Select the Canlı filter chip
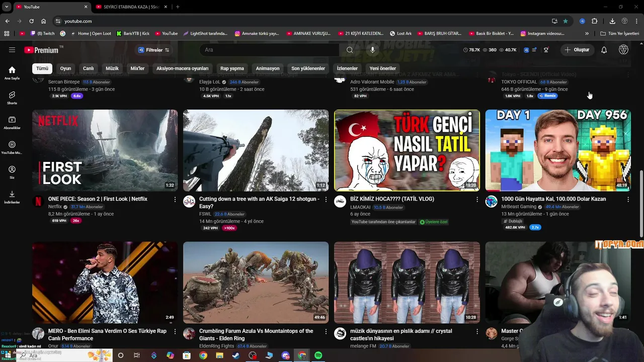The width and height of the screenshot is (644, 362). (x=89, y=68)
